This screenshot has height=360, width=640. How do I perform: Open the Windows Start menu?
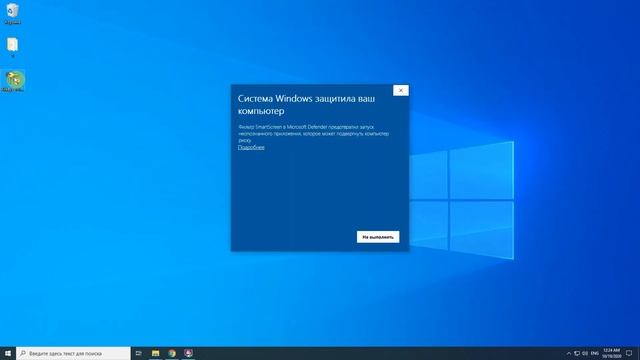[8, 353]
